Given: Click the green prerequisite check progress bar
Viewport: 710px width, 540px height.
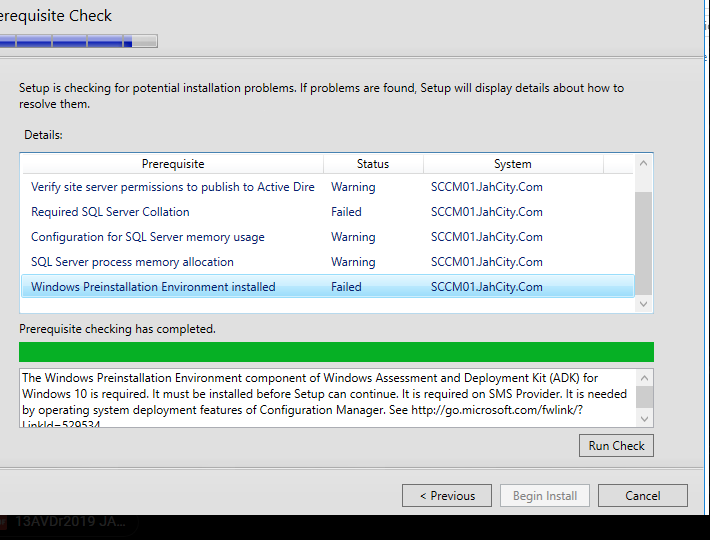Looking at the screenshot, I should [x=336, y=352].
